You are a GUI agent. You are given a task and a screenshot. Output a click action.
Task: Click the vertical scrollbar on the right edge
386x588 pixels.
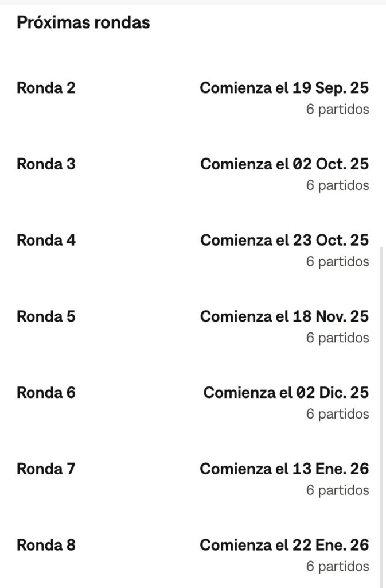click(x=381, y=402)
